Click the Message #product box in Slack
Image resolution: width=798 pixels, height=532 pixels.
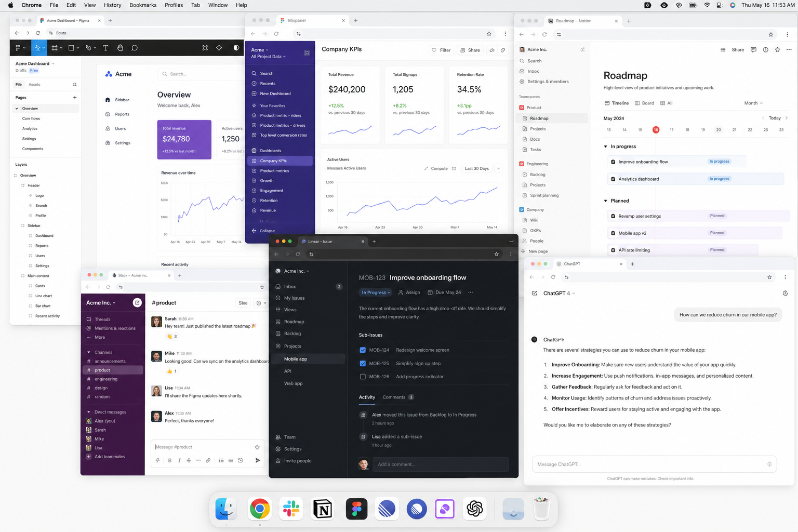[x=207, y=447]
